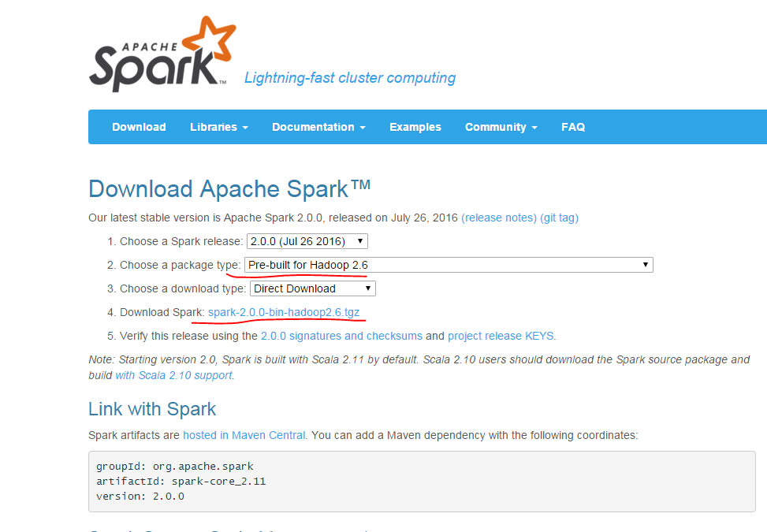The image size is (767, 532).
Task: Open the Spark release dropdown 2.0.0
Action: pyautogui.click(x=307, y=241)
